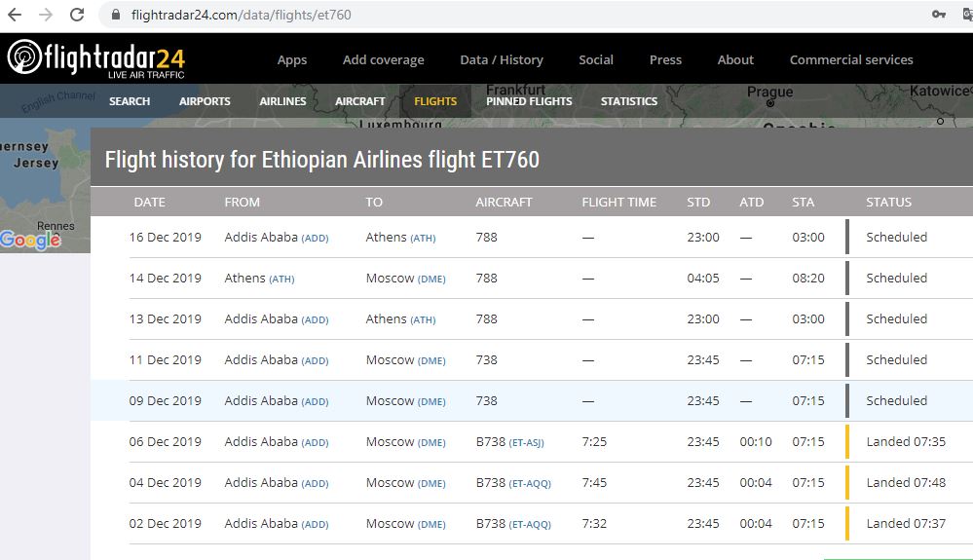Screen dimensions: 973x560
Task: Open the ET-ASJ aircraft registration link
Action: pyautogui.click(x=526, y=443)
